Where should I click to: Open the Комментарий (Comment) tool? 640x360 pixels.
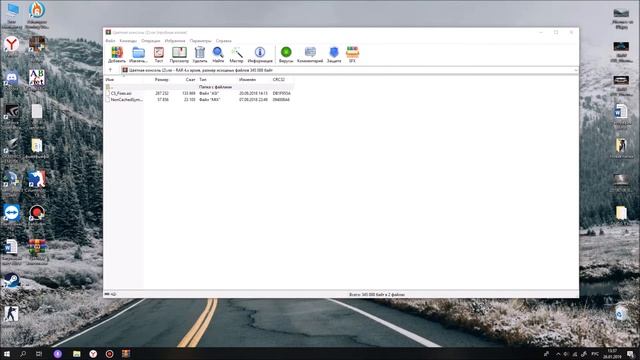(x=310, y=54)
